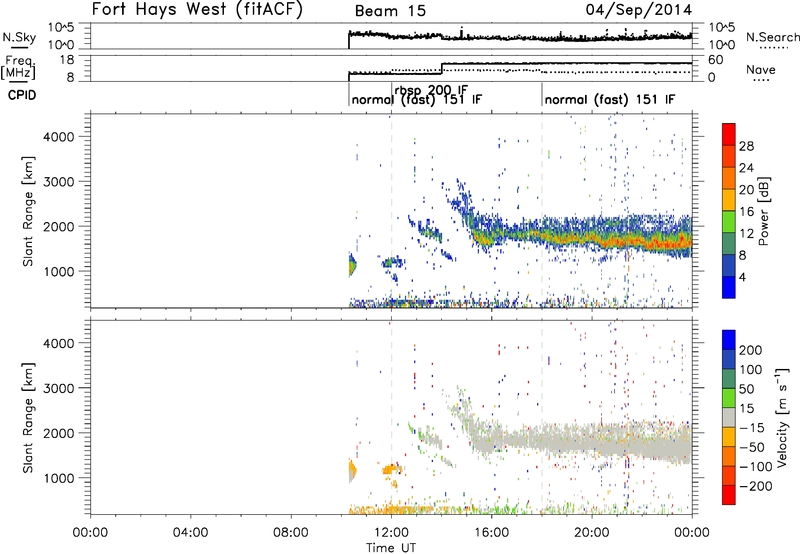Click the red -200 segment of Velocity bar
Viewport: 800px width, 554px height.
[729, 495]
